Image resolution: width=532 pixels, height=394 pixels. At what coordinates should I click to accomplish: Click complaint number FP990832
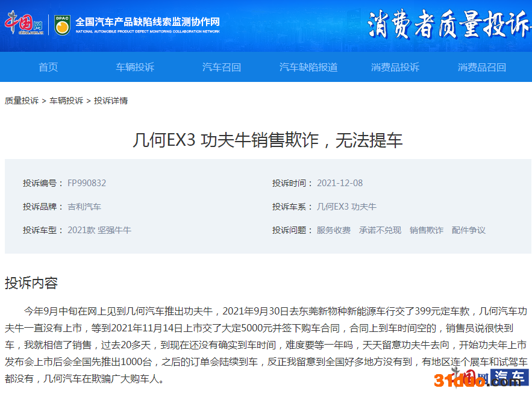click(x=87, y=183)
